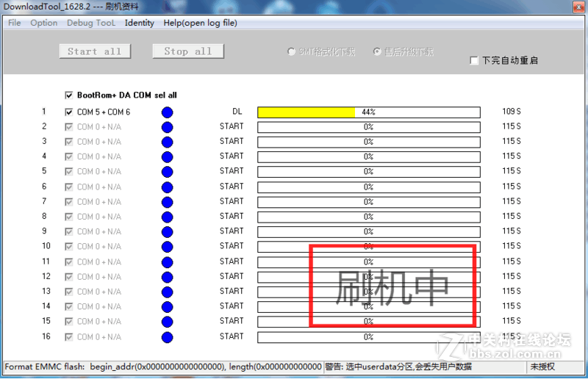Image resolution: width=588 pixels, height=379 pixels.
Task: Click the blue status indicator in row 15
Action: point(168,322)
